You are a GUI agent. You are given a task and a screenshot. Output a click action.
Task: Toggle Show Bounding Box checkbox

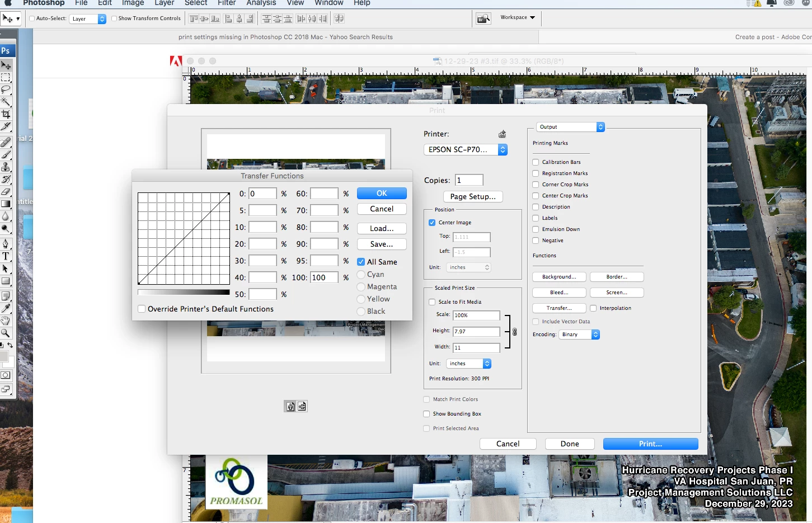coord(426,414)
